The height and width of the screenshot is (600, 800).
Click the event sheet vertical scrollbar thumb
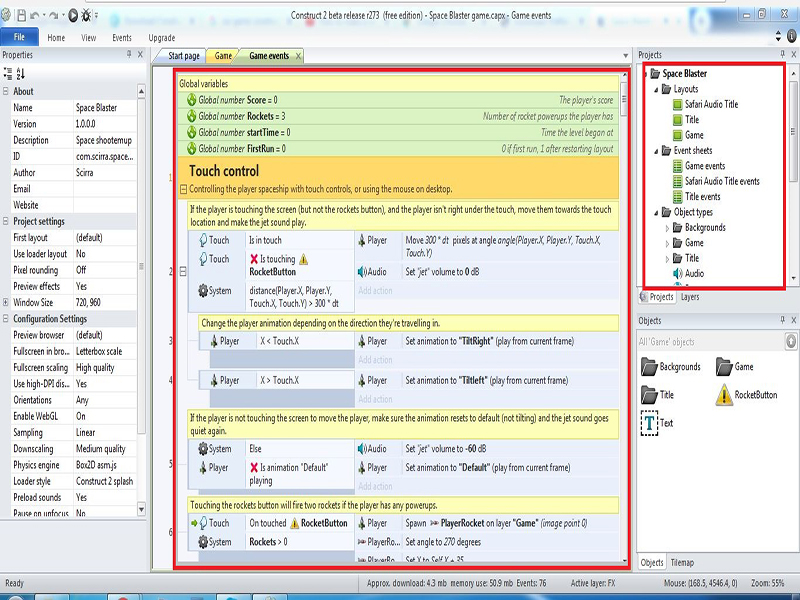tap(624, 99)
